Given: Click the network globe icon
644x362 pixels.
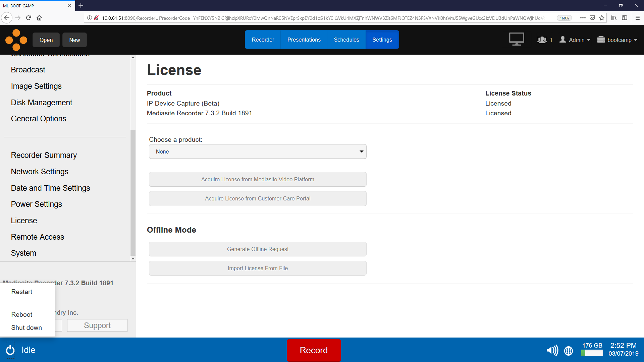Looking at the screenshot, I should click(569, 351).
